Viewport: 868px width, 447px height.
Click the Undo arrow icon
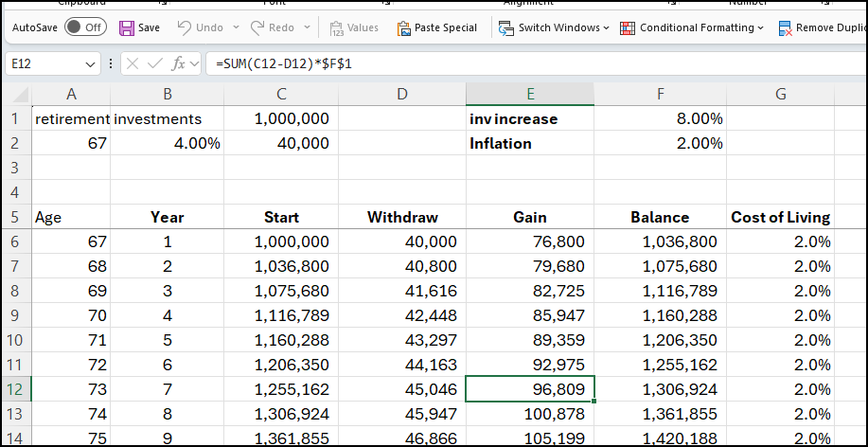tap(186, 27)
